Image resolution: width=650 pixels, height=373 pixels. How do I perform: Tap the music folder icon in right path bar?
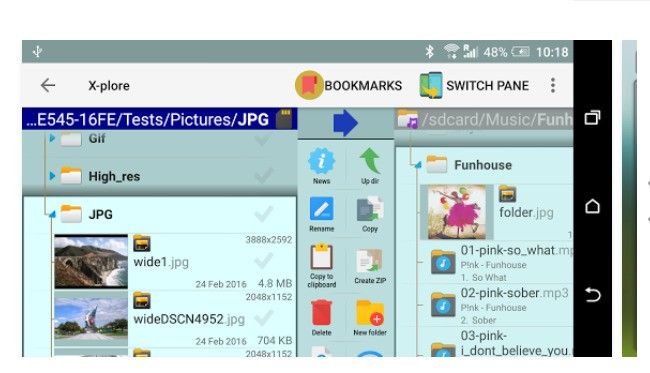tap(407, 120)
